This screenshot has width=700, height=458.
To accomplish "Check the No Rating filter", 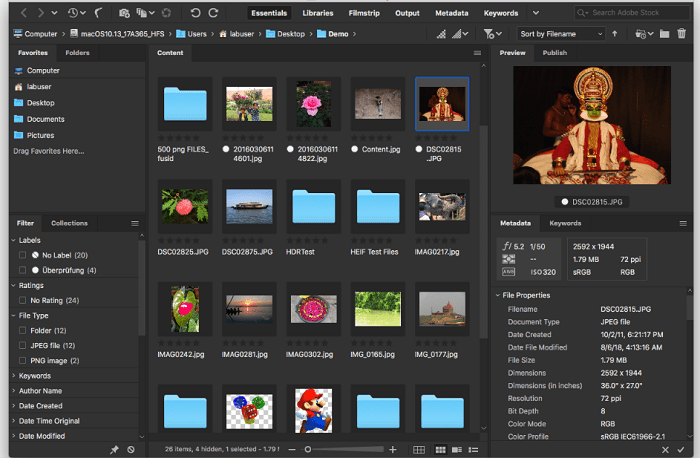I will tap(22, 300).
